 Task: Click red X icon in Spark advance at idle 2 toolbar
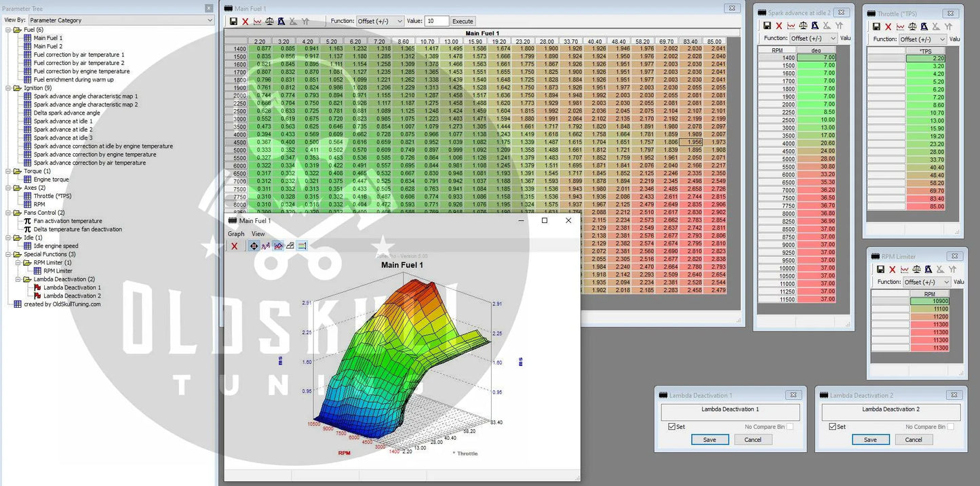click(x=779, y=26)
